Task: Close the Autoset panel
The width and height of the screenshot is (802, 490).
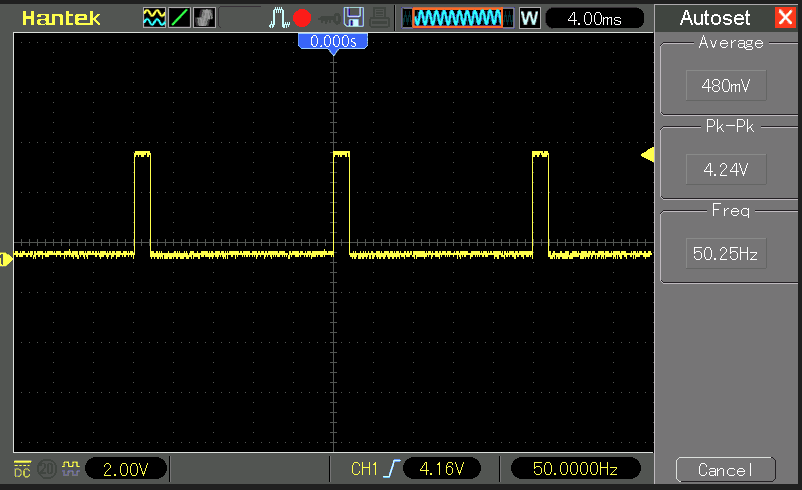Action: click(x=785, y=18)
